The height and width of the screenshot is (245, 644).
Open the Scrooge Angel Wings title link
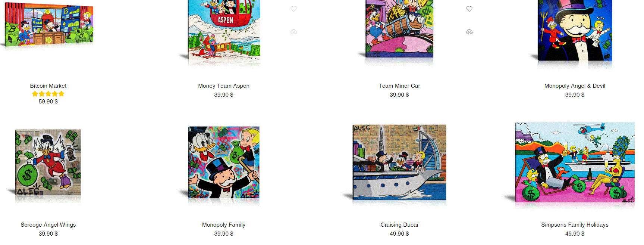tap(48, 225)
